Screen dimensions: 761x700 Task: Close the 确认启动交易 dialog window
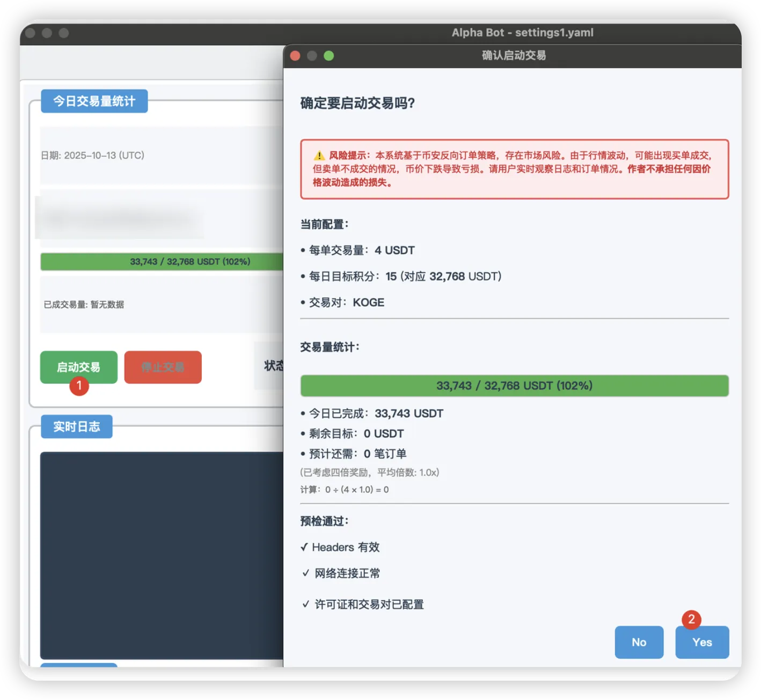pos(295,56)
